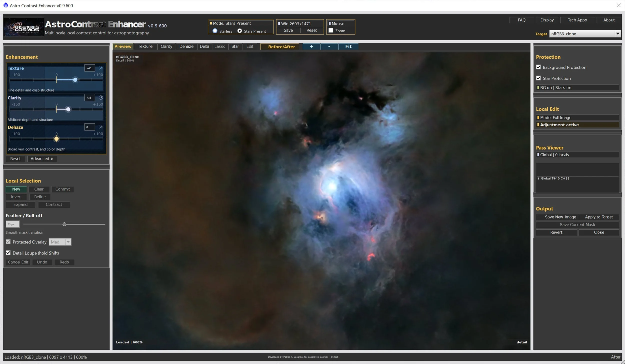
Task: Reset the Texture slider using its reset icon
Action: (101, 68)
